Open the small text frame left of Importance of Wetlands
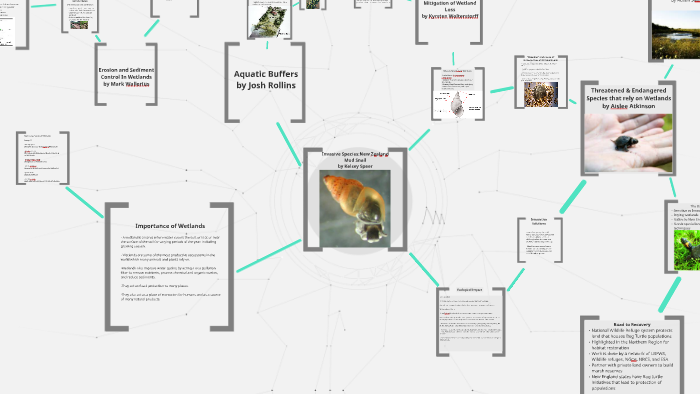The width and height of the screenshot is (700, 394). point(43,158)
